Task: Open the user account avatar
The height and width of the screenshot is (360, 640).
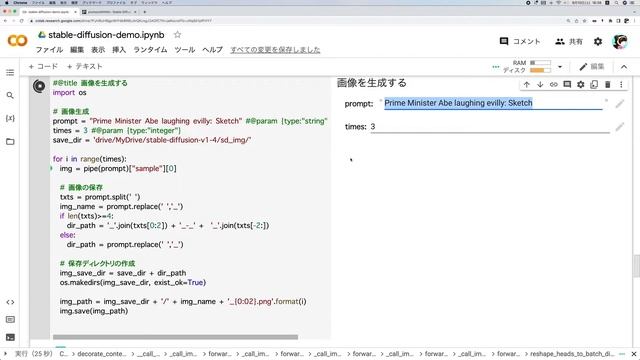Action: (620, 41)
